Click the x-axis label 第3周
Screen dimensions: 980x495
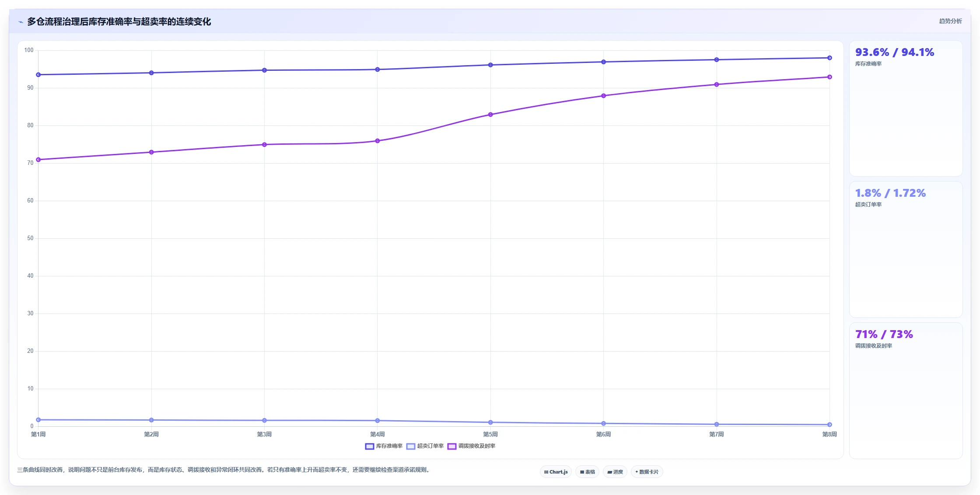pyautogui.click(x=264, y=434)
